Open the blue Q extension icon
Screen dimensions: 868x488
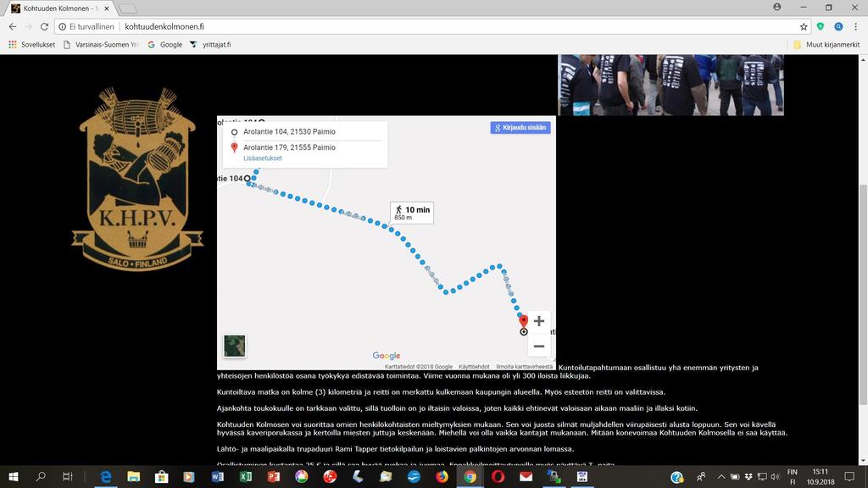pos(838,26)
